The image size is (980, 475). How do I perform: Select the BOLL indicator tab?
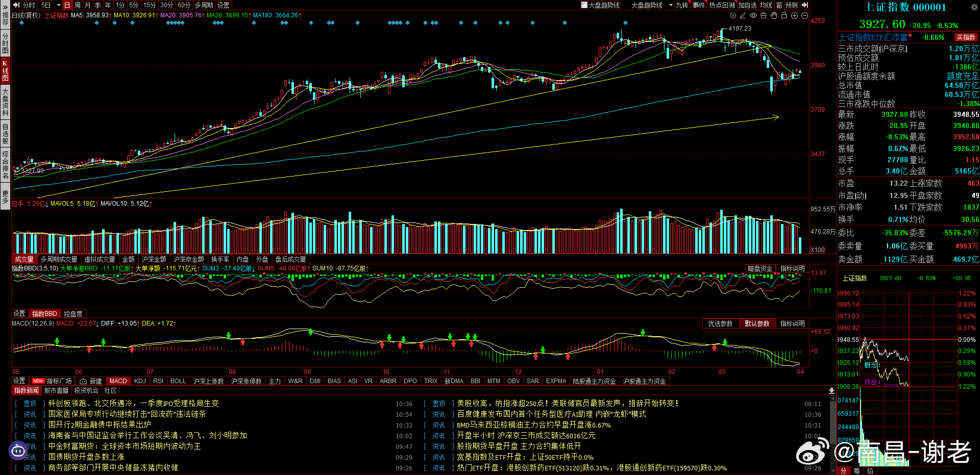(x=178, y=381)
